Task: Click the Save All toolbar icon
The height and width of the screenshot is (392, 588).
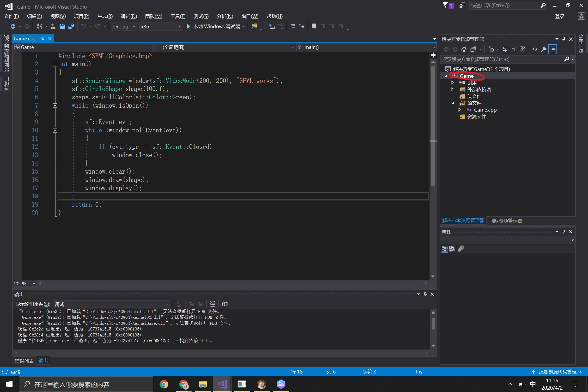Action: click(x=71, y=26)
